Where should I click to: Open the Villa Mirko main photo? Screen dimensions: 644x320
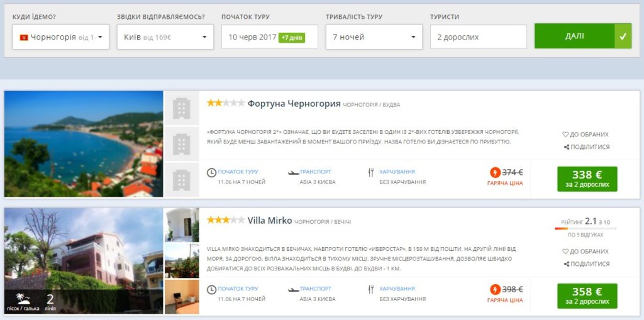pos(84,261)
